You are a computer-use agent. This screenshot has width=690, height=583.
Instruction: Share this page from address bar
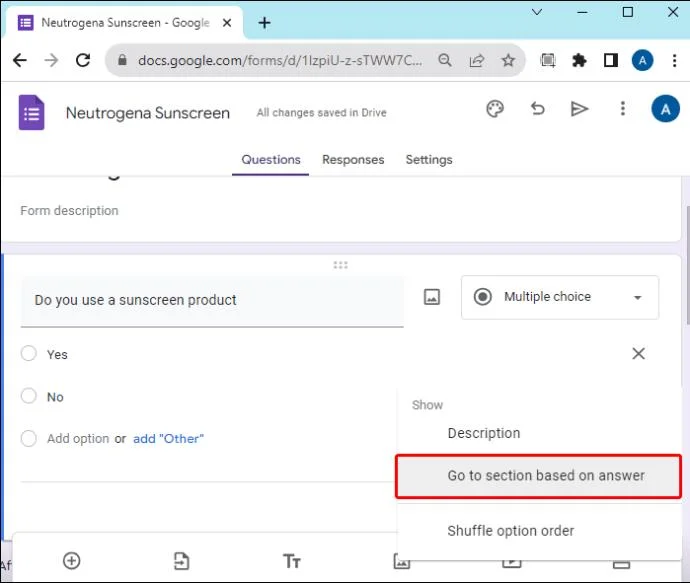pos(477,60)
